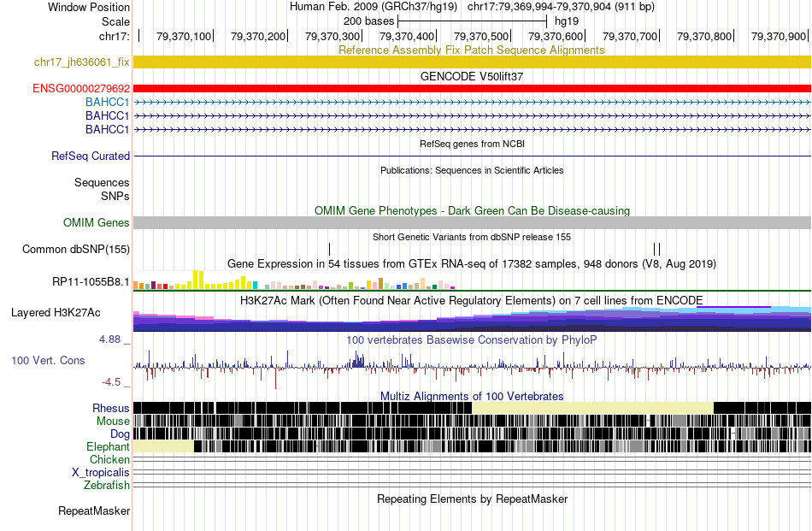The height and width of the screenshot is (531, 812).
Task: Click the X_tropicalis alignment row label
Action: pyautogui.click(x=101, y=473)
